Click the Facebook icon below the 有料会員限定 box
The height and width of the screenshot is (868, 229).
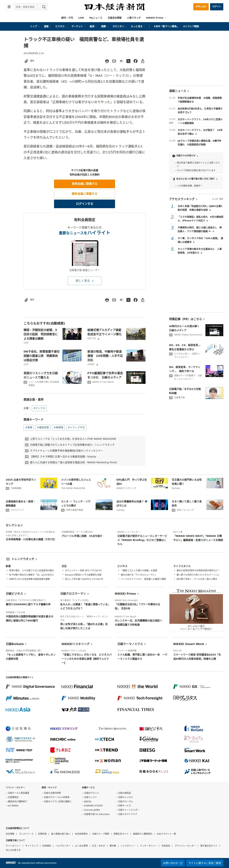click(x=135, y=300)
